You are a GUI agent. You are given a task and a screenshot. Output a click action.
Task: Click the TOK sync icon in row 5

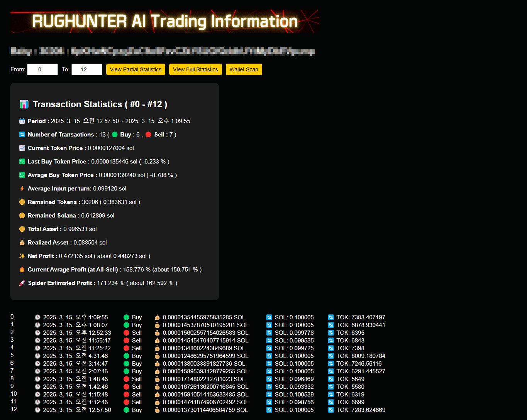(331, 356)
